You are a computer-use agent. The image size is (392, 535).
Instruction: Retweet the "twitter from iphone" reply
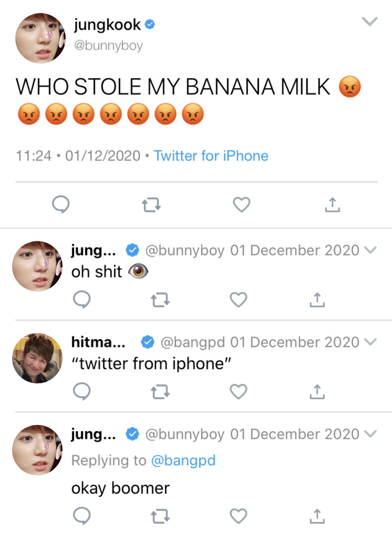tap(160, 391)
